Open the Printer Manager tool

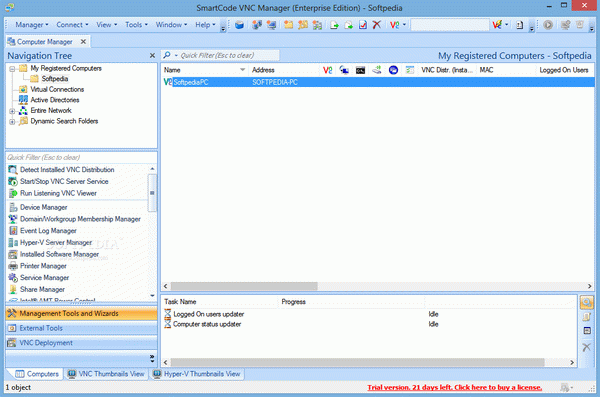tap(43, 266)
